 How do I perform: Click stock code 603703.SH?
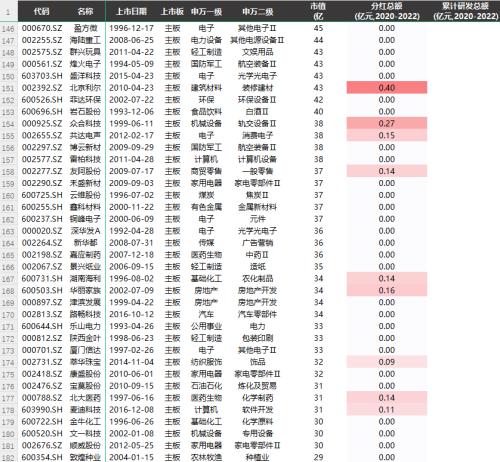click(42, 76)
